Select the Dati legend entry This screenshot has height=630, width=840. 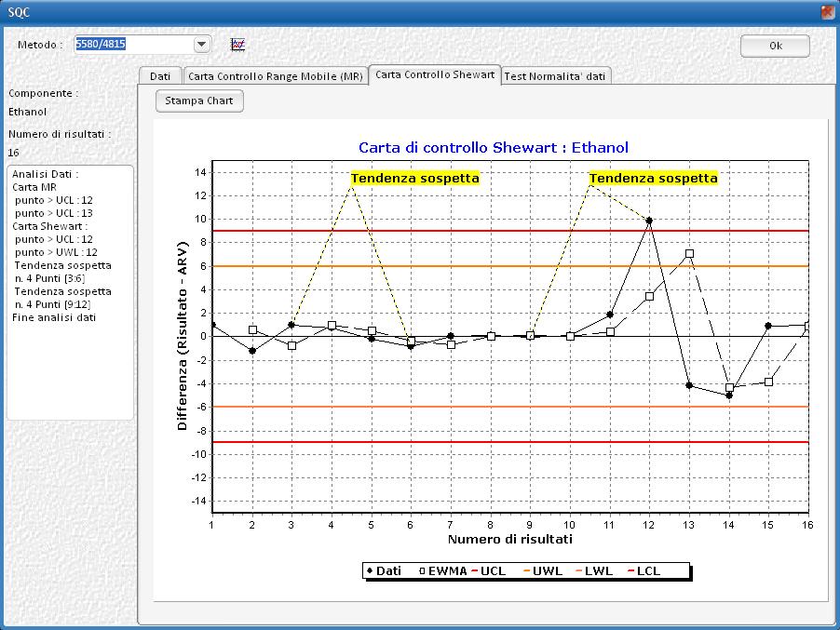[x=384, y=571]
